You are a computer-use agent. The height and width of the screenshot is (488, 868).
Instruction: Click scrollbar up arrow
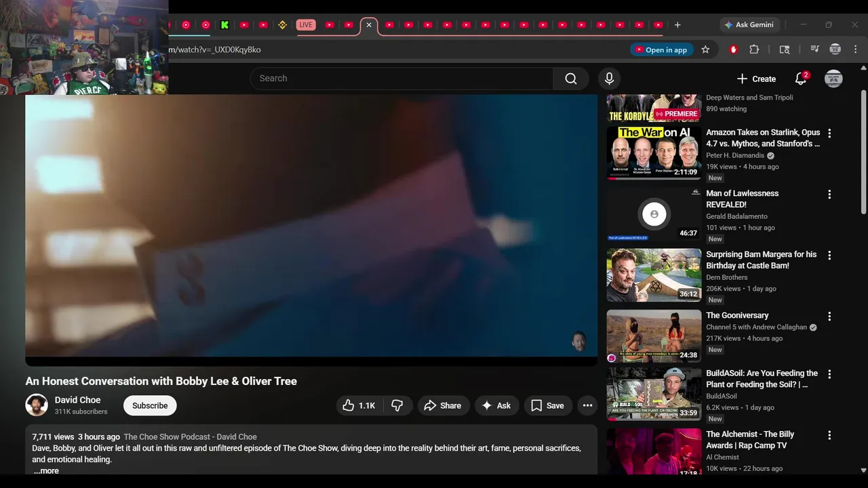(x=863, y=68)
